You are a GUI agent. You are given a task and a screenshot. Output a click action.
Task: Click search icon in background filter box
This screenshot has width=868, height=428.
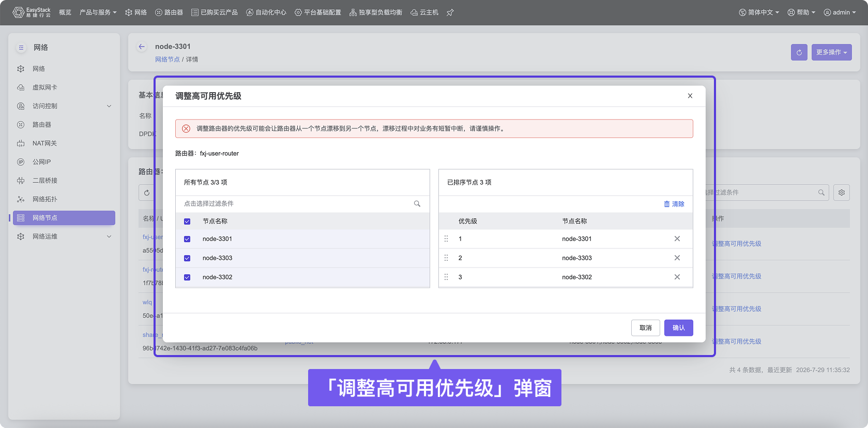821,193
